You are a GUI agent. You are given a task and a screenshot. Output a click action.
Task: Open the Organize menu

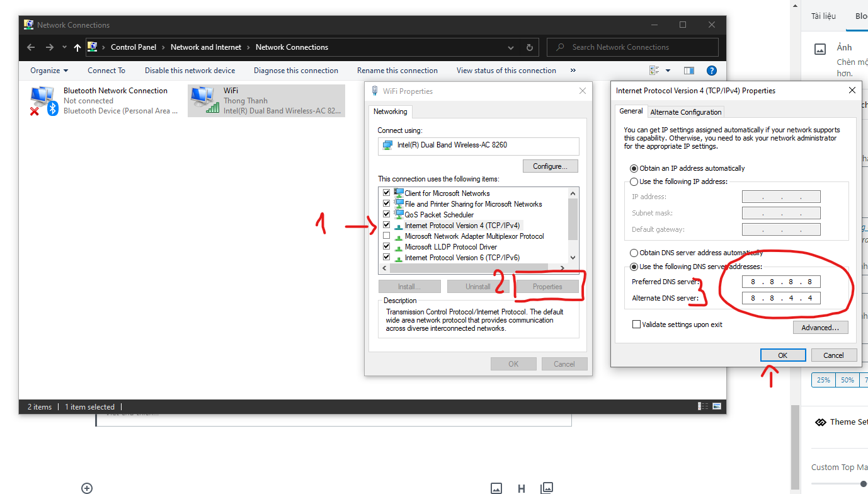[49, 71]
